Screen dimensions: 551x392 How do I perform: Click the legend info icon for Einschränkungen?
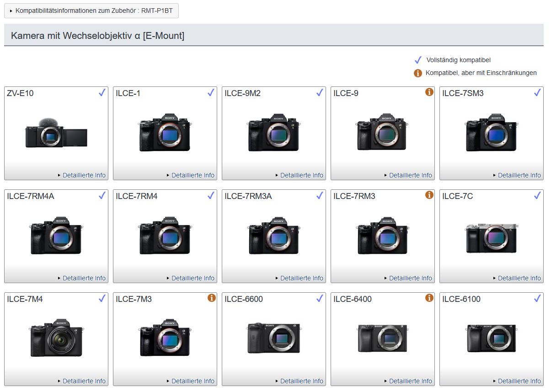click(417, 73)
